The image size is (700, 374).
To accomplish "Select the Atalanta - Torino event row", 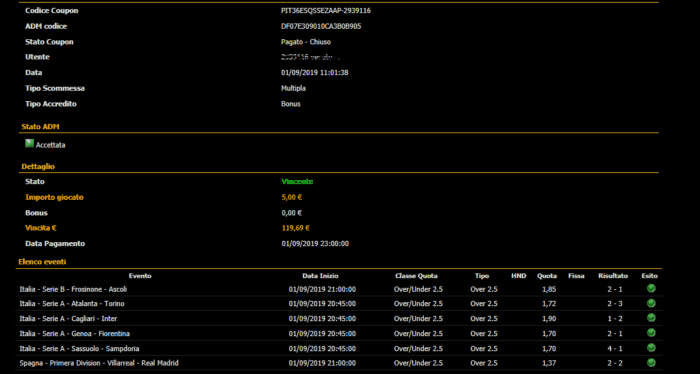I will click(x=339, y=304).
